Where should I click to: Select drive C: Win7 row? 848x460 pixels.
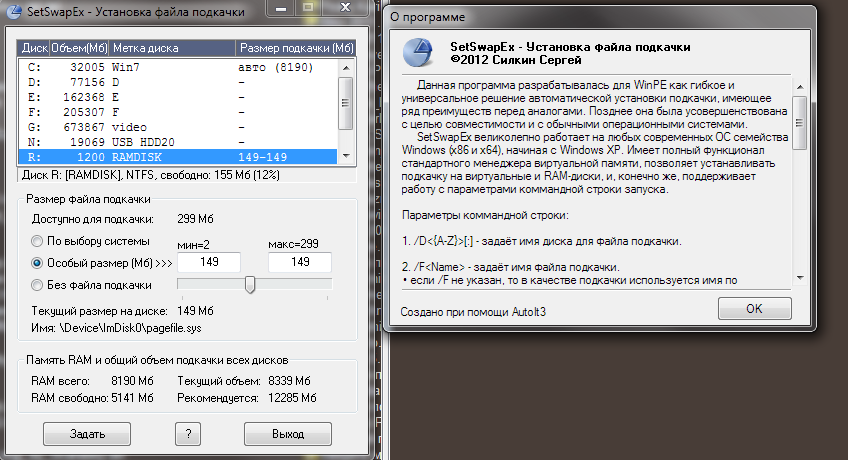pyautogui.click(x=178, y=68)
